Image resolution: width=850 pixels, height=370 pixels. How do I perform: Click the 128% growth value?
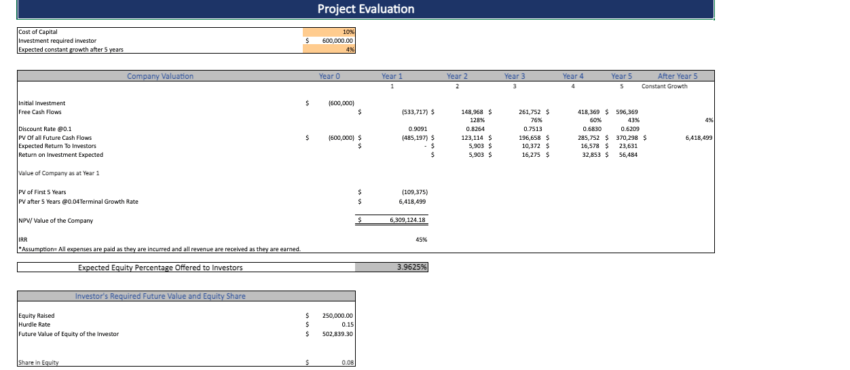click(478, 120)
